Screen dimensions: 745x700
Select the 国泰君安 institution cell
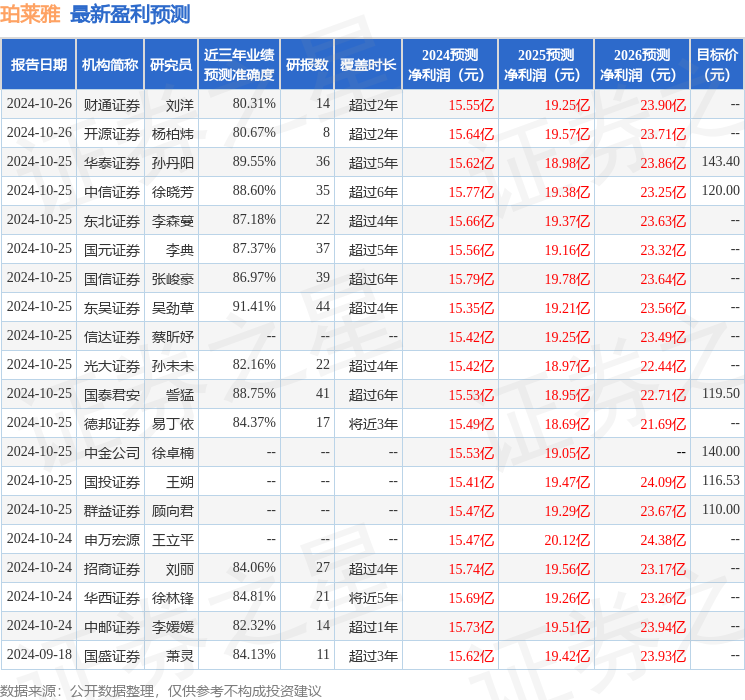pos(112,395)
